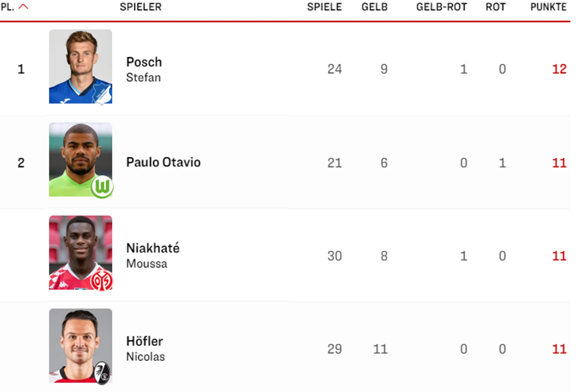
Task: Open the Posch Stefan player link
Action: (x=144, y=69)
